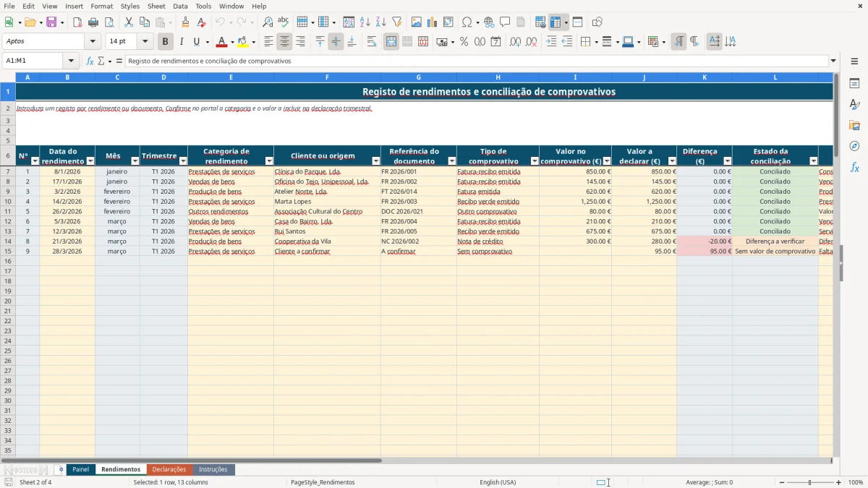Save the document with the floppy icon
This screenshot has height=488, width=868.
[51, 22]
